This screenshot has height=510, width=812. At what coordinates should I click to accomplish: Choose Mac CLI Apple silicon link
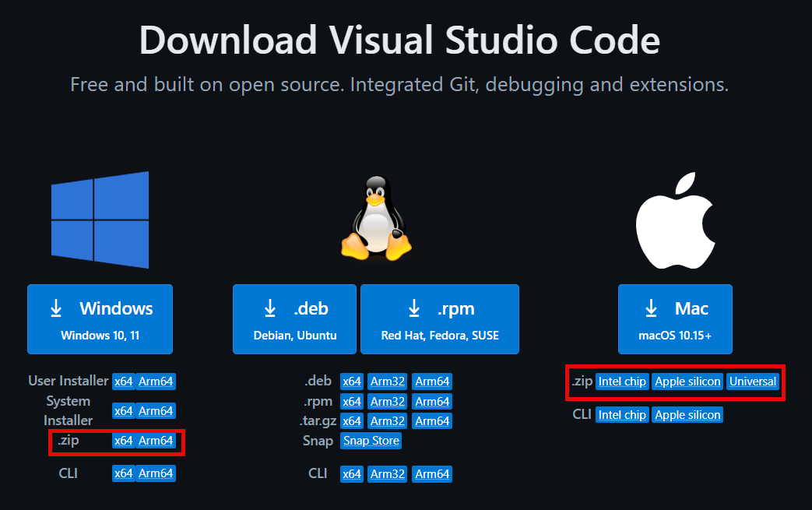click(x=687, y=415)
